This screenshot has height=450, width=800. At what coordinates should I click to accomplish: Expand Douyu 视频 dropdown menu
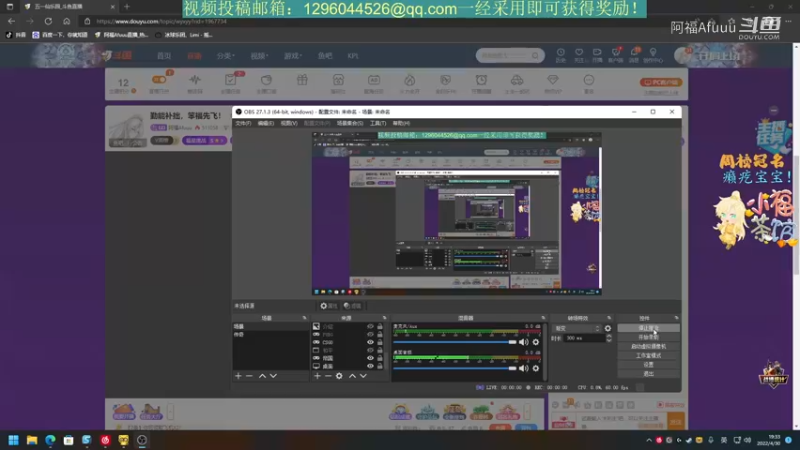coord(259,56)
